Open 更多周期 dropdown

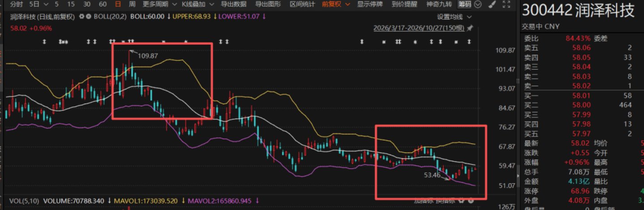tap(159, 4)
